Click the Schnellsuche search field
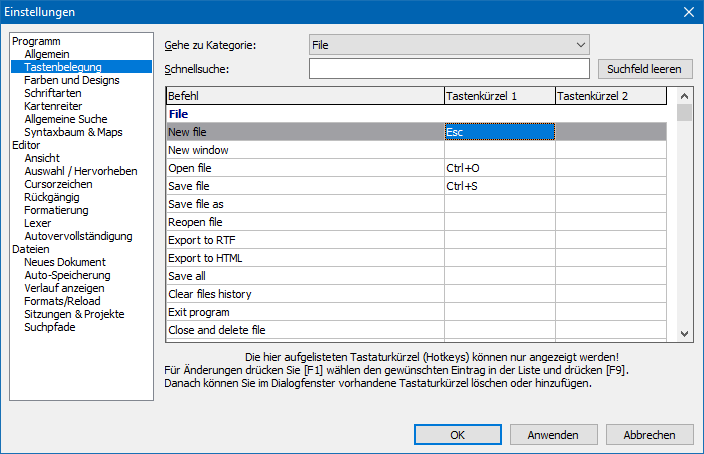This screenshot has height=454, width=704. pyautogui.click(x=449, y=69)
